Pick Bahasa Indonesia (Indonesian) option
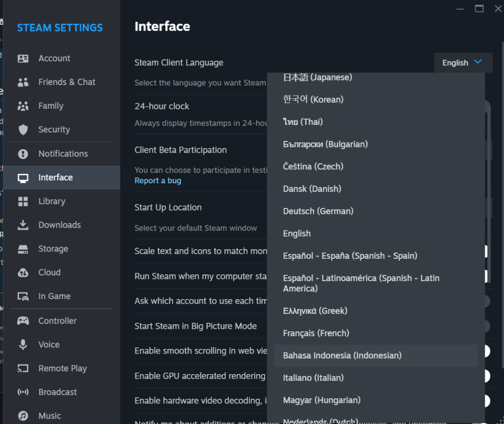 342,356
